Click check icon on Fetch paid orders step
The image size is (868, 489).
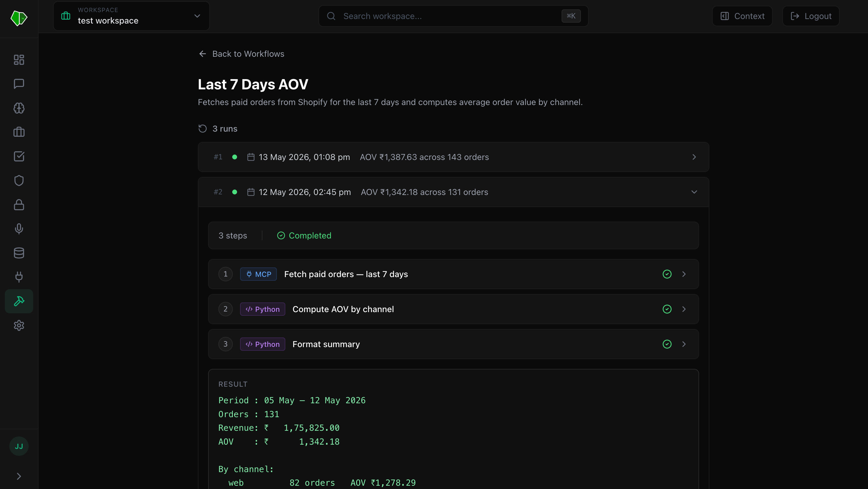[667, 274]
